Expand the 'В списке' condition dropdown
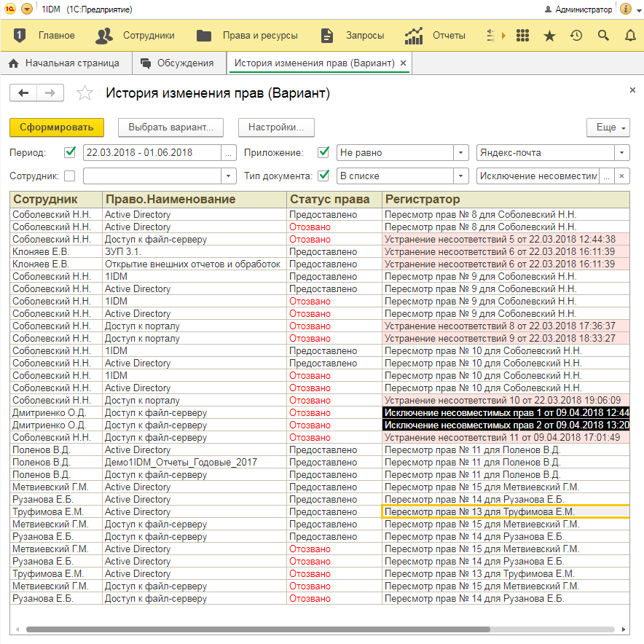Image resolution: width=644 pixels, height=644 pixels. coord(460,176)
